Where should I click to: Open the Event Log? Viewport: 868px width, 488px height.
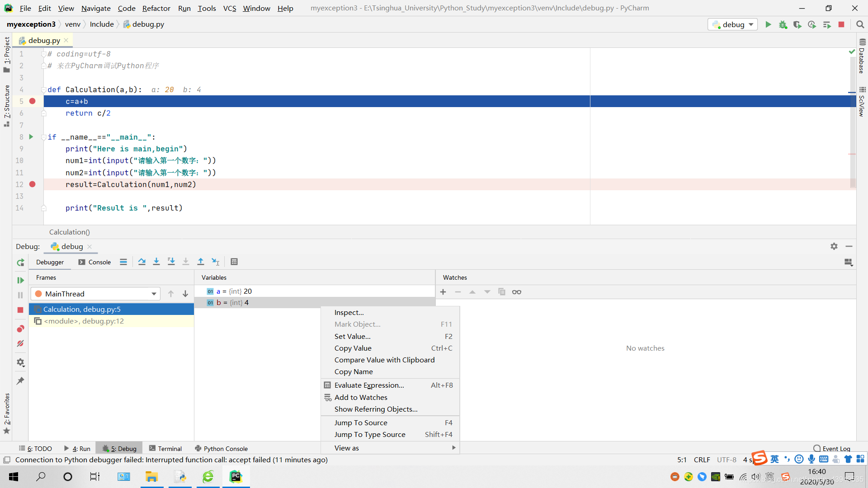(x=832, y=449)
